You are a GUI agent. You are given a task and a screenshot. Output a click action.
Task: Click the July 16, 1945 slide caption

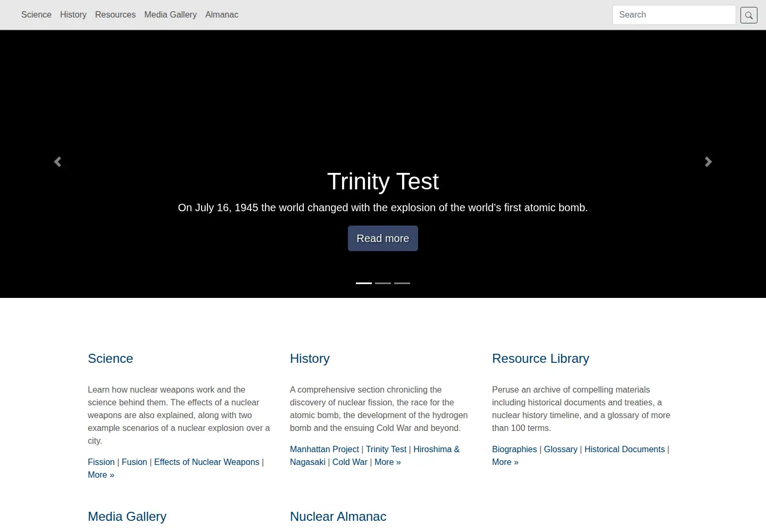pyautogui.click(x=383, y=207)
